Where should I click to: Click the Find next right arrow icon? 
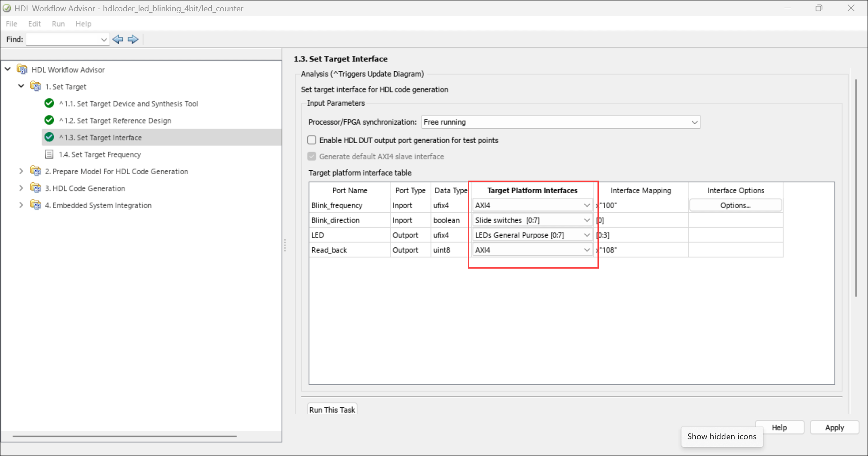pyautogui.click(x=133, y=39)
